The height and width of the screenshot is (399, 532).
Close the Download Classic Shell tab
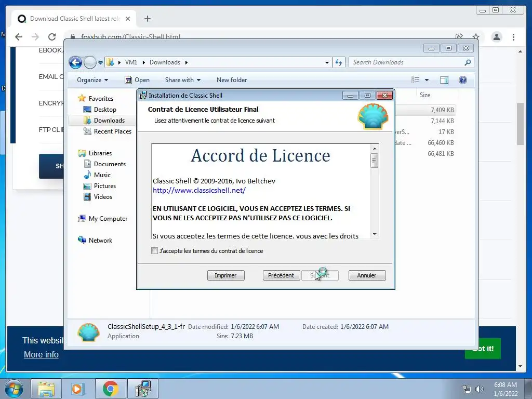coord(128,19)
